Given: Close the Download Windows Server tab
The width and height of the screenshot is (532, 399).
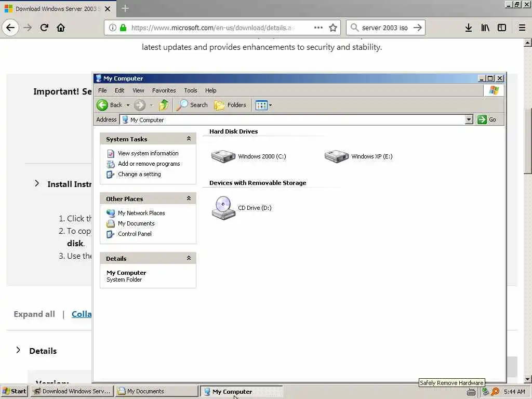Looking at the screenshot, I should 108,9.
